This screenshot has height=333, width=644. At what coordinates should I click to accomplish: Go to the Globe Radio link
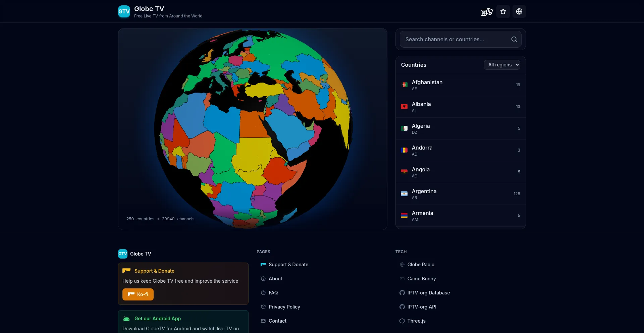tap(421, 265)
